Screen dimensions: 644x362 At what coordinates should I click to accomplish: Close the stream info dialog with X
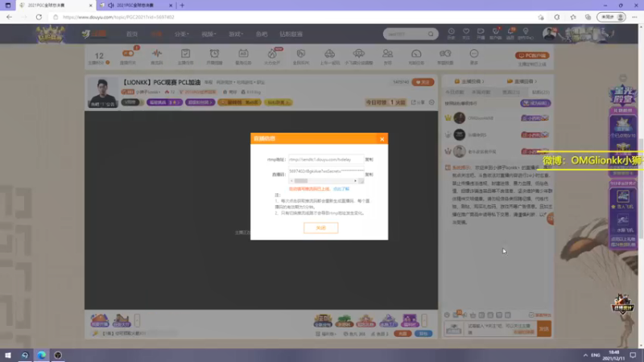(382, 139)
